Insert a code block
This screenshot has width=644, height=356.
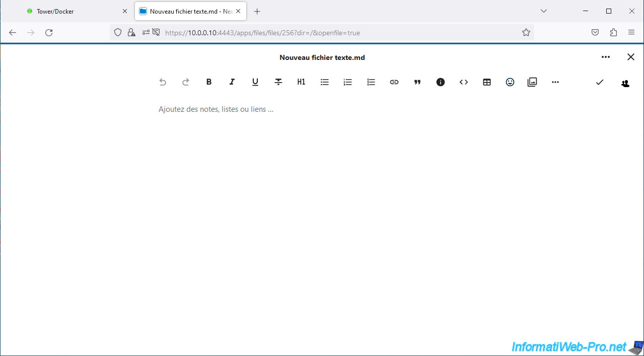pos(464,82)
